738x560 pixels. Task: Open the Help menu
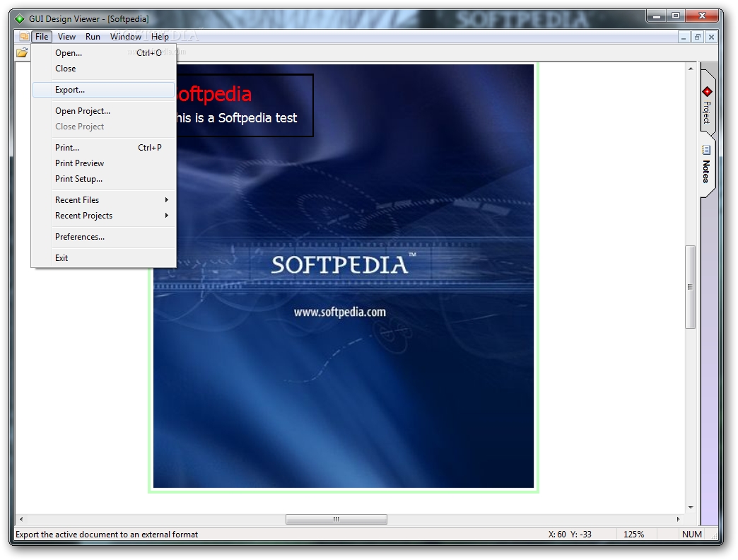click(160, 36)
